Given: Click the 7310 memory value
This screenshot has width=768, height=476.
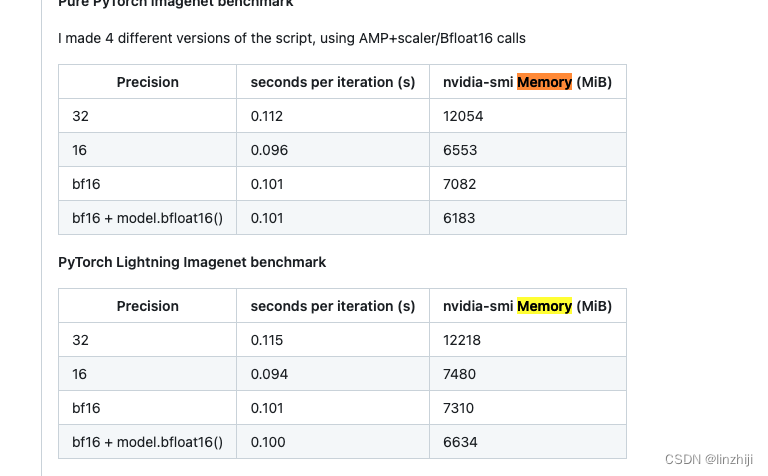Looking at the screenshot, I should point(458,408).
